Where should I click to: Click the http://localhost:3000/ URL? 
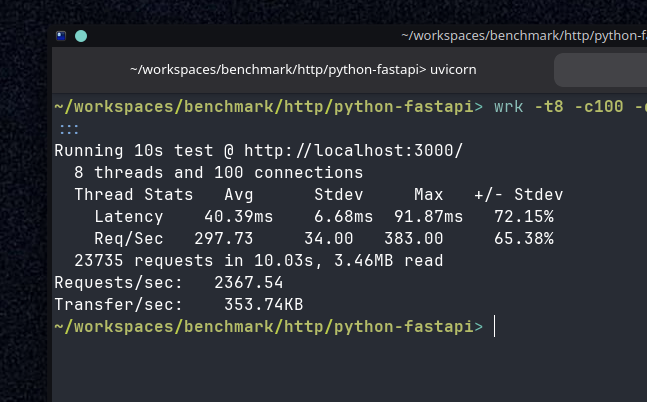(354, 151)
